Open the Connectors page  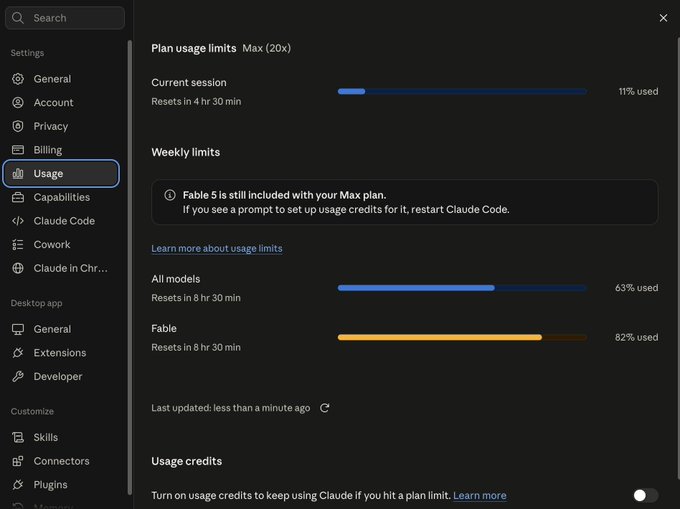pyautogui.click(x=61, y=461)
